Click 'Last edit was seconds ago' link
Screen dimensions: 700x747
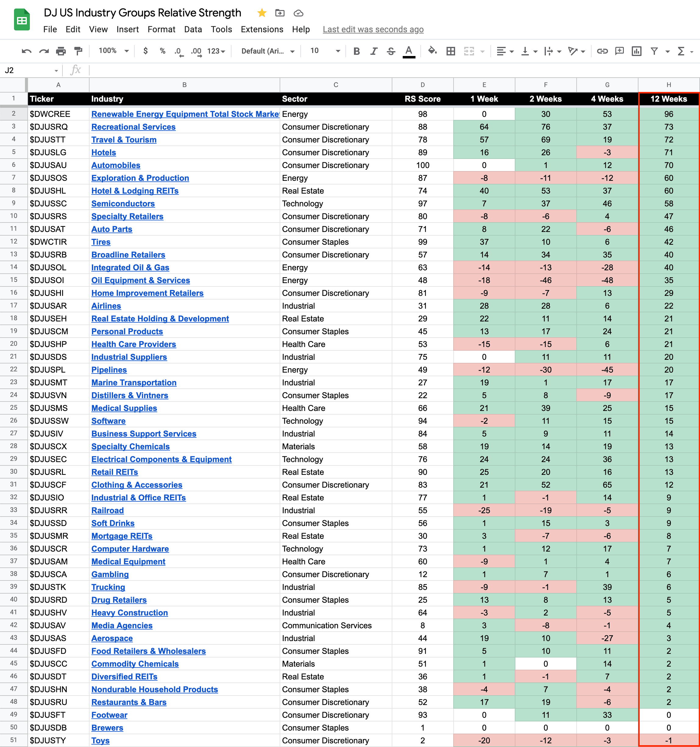[x=373, y=29]
